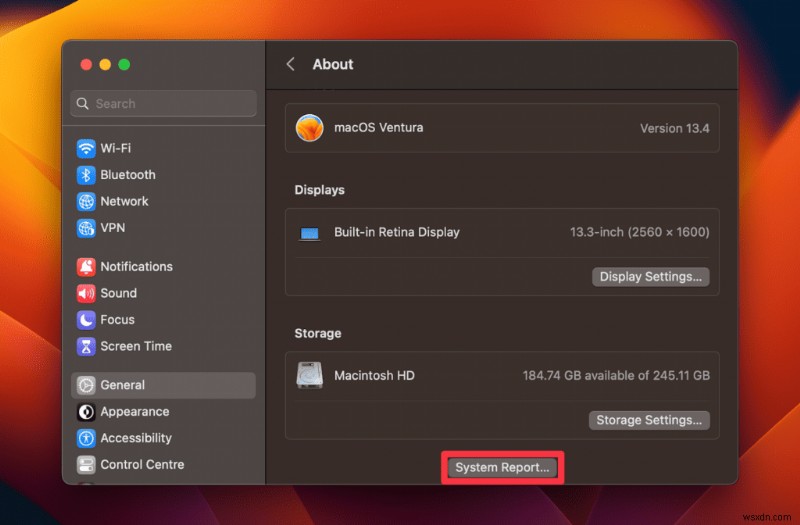Select the Appearance label in the sidebar
The height and width of the screenshot is (525, 800).
135,412
